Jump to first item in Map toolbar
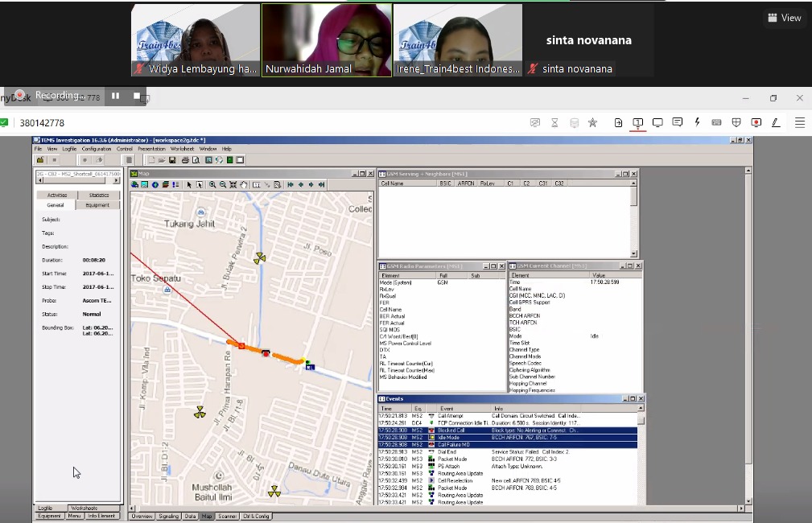The height and width of the screenshot is (523, 812). click(x=291, y=184)
